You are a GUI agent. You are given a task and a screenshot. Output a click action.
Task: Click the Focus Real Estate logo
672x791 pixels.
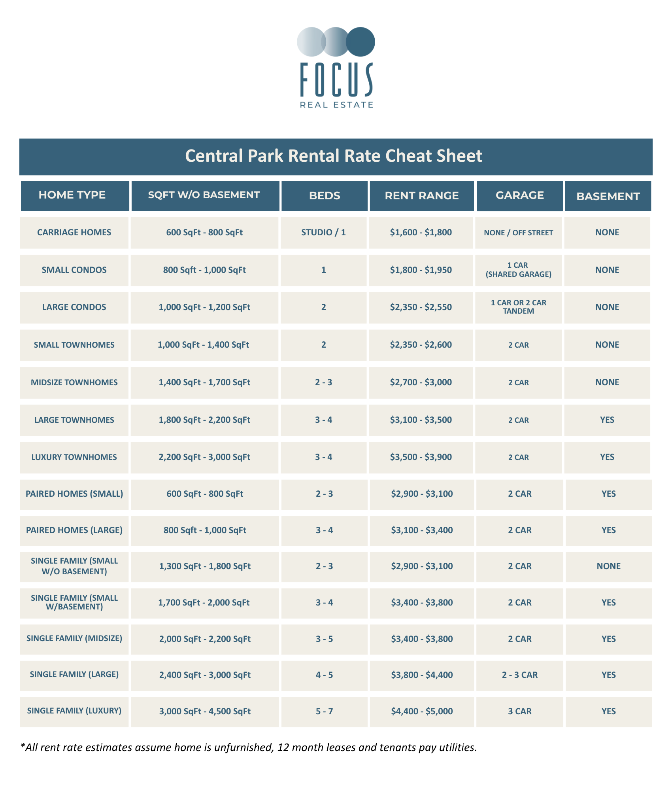[336, 68]
